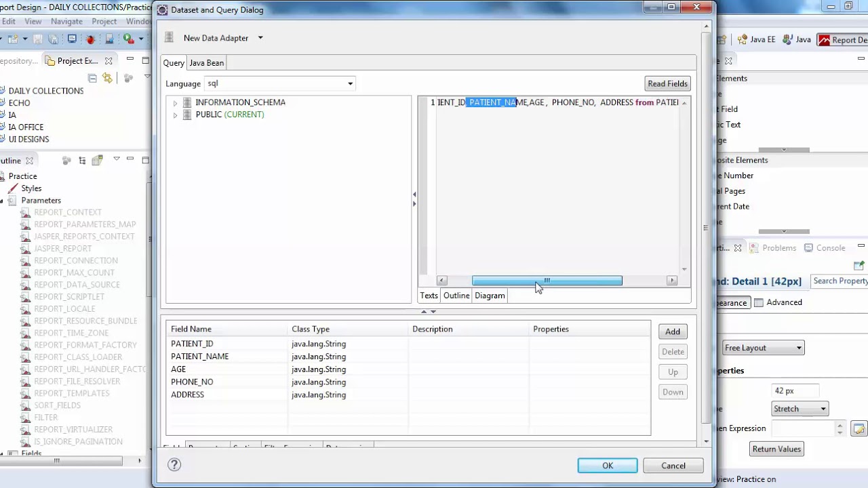
Task: Click the tree hierarchy icon in Outline toolbar
Action: [82, 161]
